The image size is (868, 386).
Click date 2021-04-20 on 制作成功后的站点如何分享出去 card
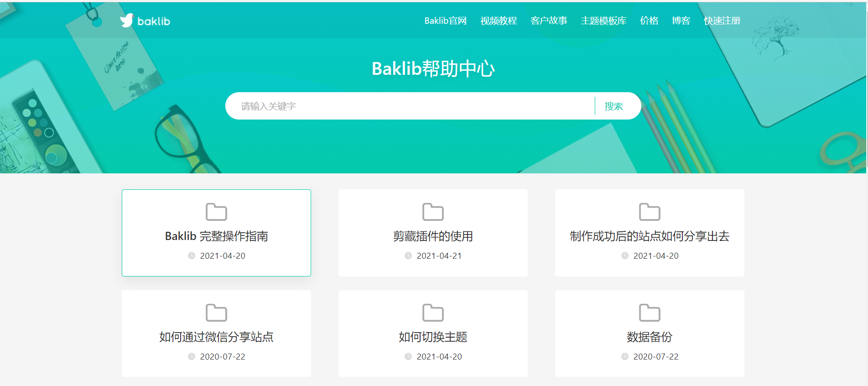click(x=656, y=256)
